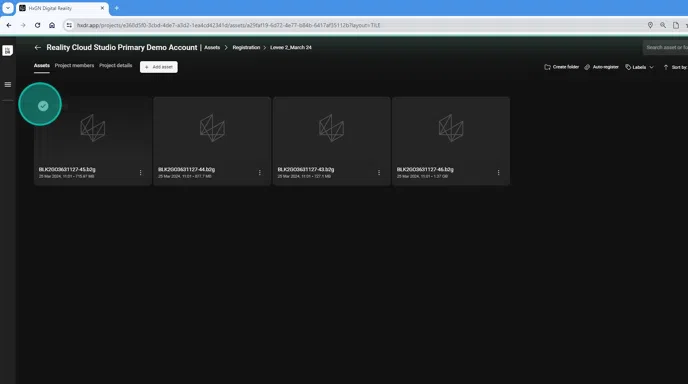This screenshot has height=384, width=688.
Task: Open thumbnail of BLK2GO3631127-45.b2g
Action: click(x=93, y=128)
